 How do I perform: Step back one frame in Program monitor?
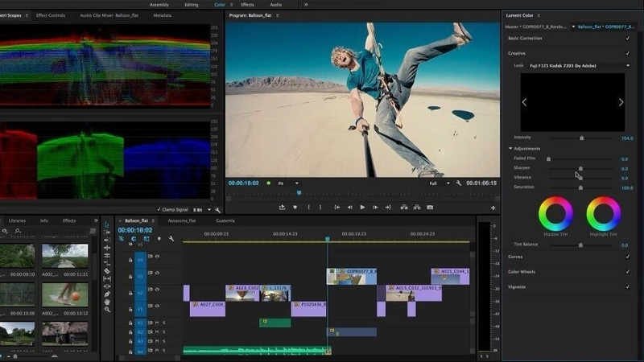click(350, 208)
